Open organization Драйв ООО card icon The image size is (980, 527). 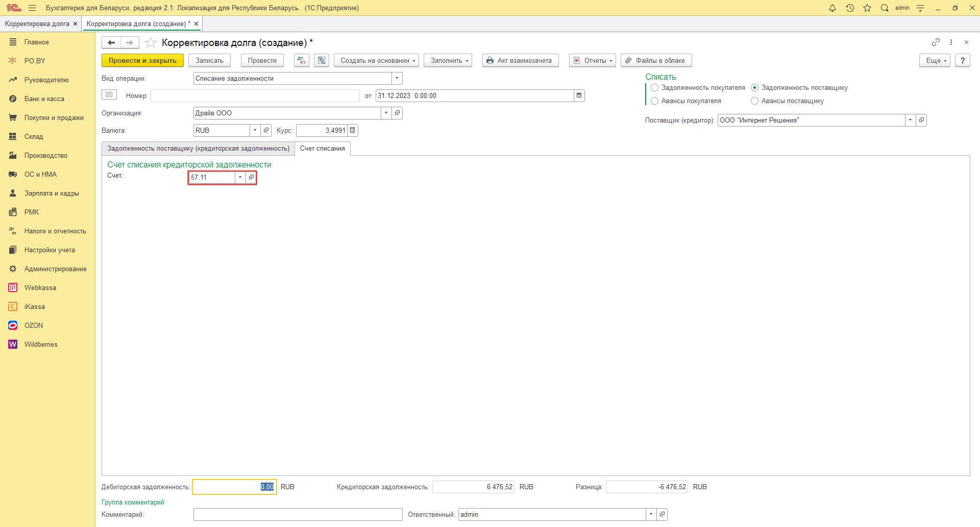click(x=397, y=113)
